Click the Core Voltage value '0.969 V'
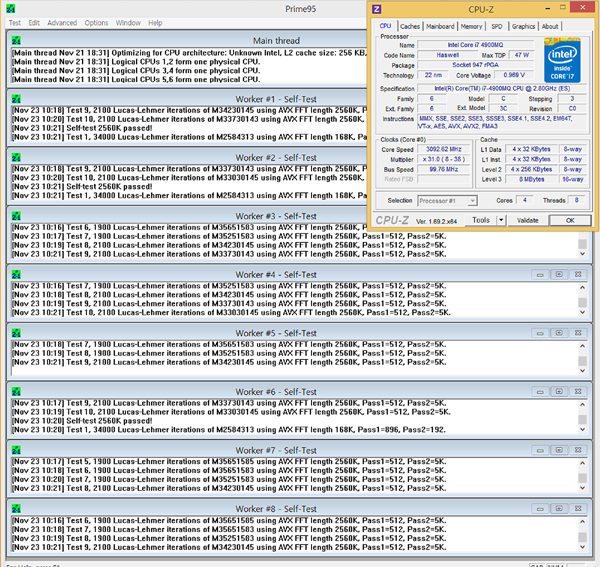 coord(514,75)
